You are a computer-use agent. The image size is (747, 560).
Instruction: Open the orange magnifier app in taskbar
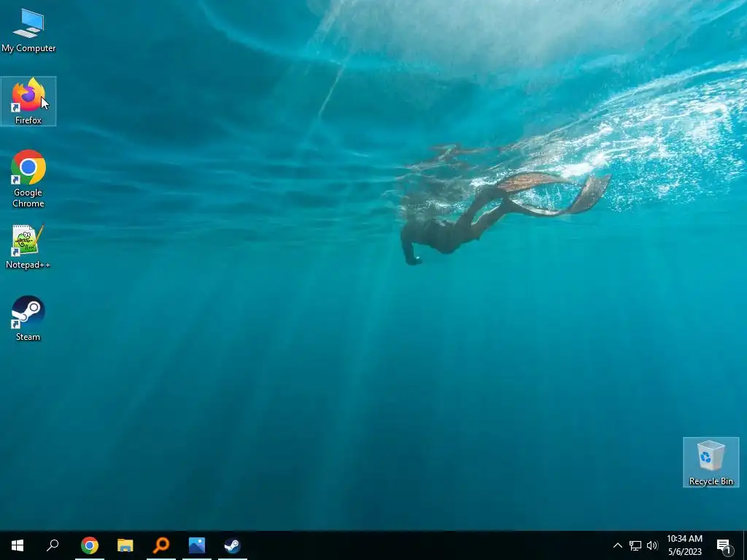tap(161, 545)
